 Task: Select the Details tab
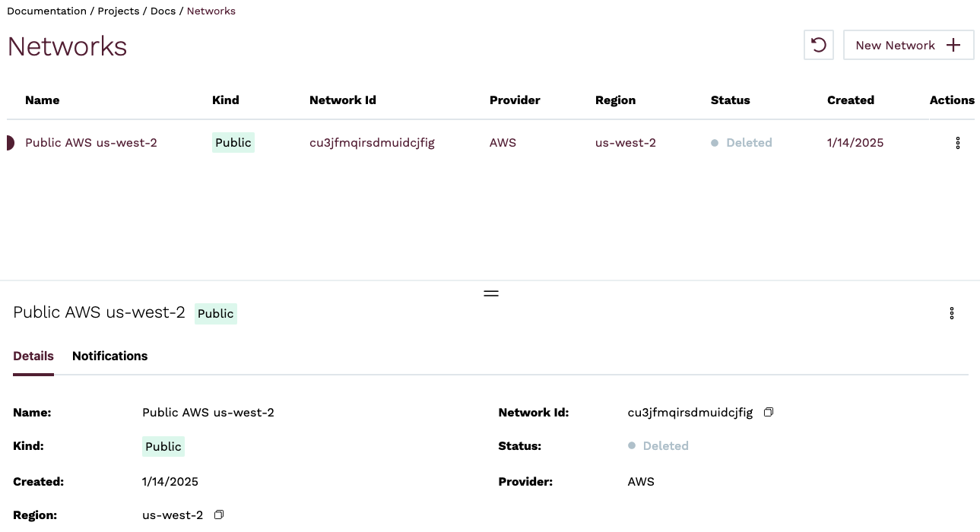tap(33, 356)
